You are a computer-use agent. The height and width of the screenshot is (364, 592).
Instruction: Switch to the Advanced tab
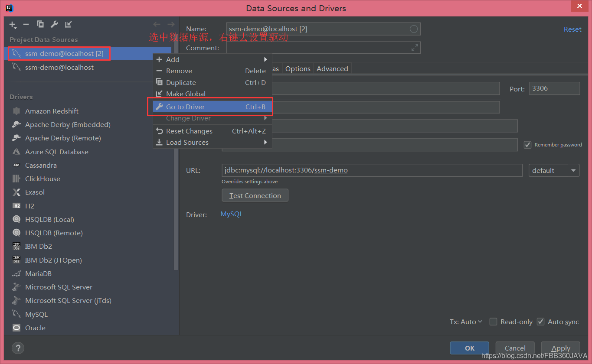[332, 68]
